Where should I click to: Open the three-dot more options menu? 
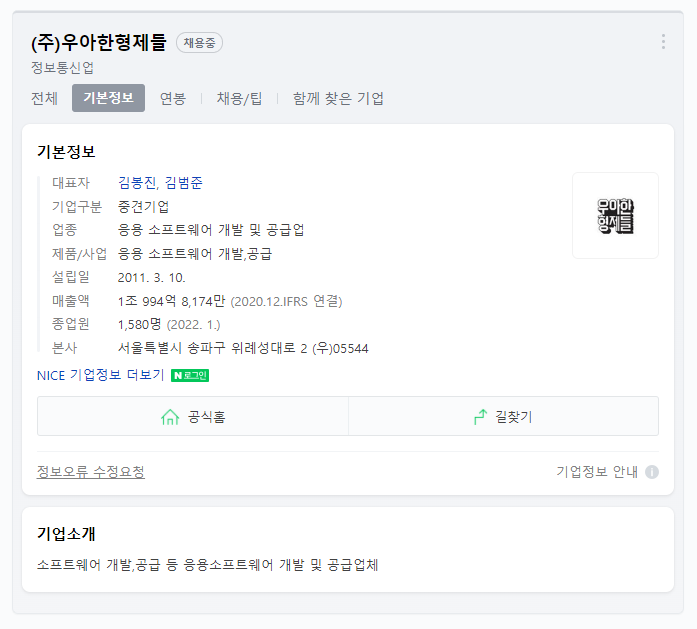(x=663, y=42)
